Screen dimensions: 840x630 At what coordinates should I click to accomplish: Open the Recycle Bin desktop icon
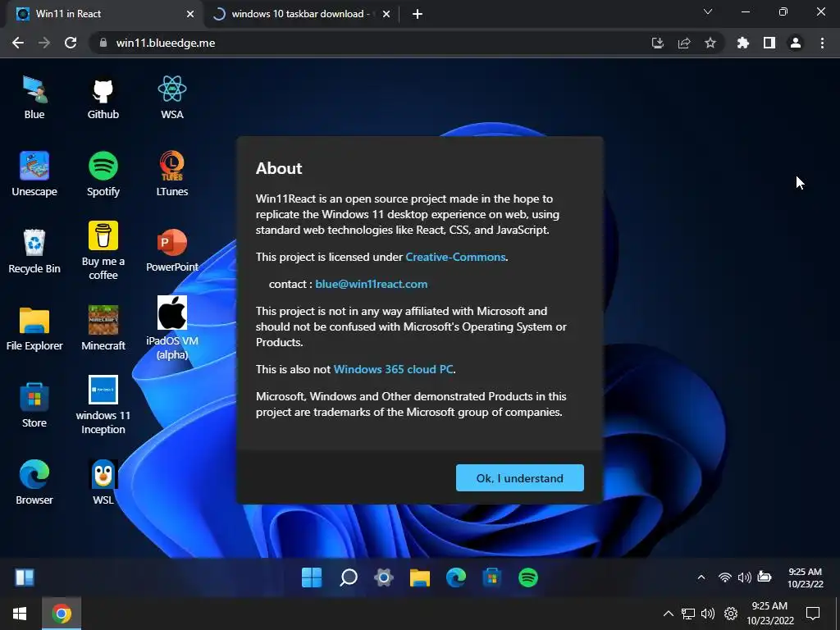34,251
